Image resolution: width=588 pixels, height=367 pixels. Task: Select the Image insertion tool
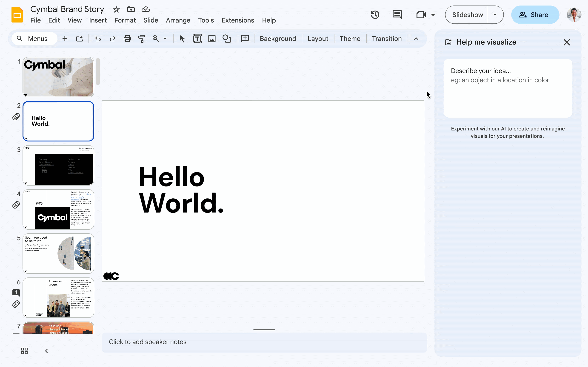(x=212, y=39)
